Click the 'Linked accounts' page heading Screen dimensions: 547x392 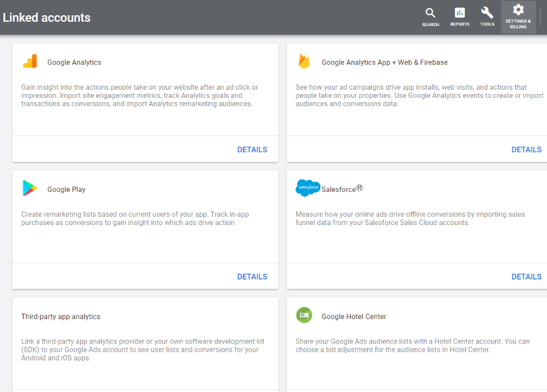click(46, 17)
